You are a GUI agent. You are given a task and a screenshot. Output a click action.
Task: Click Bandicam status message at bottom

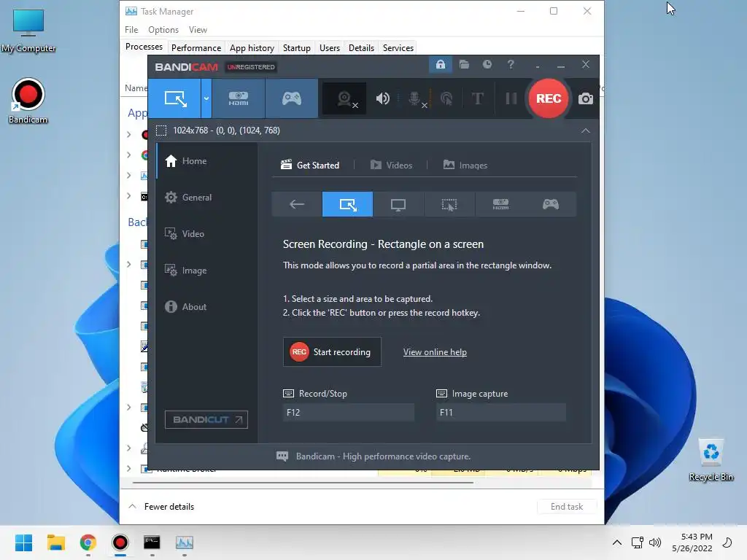point(383,456)
